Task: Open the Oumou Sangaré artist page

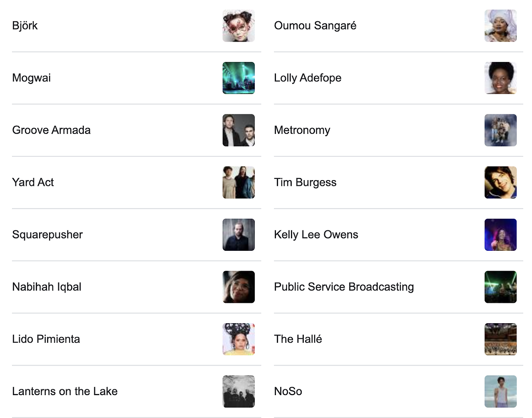Action: (315, 26)
